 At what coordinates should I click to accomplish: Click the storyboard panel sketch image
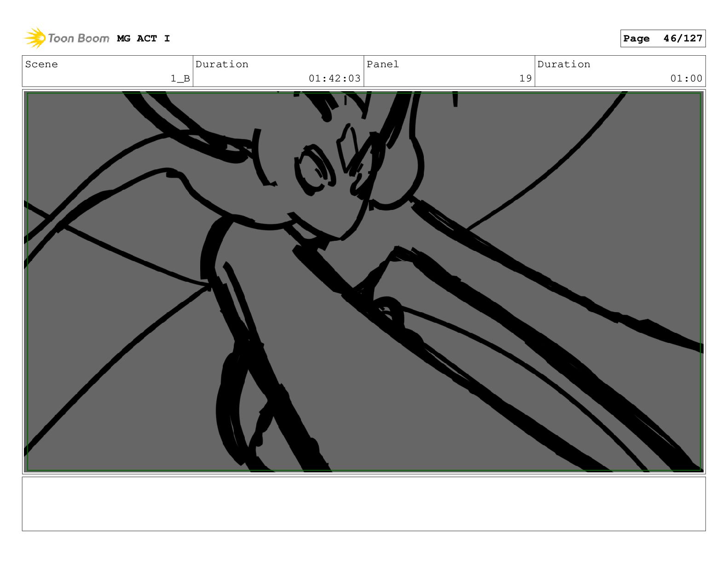coord(364,282)
